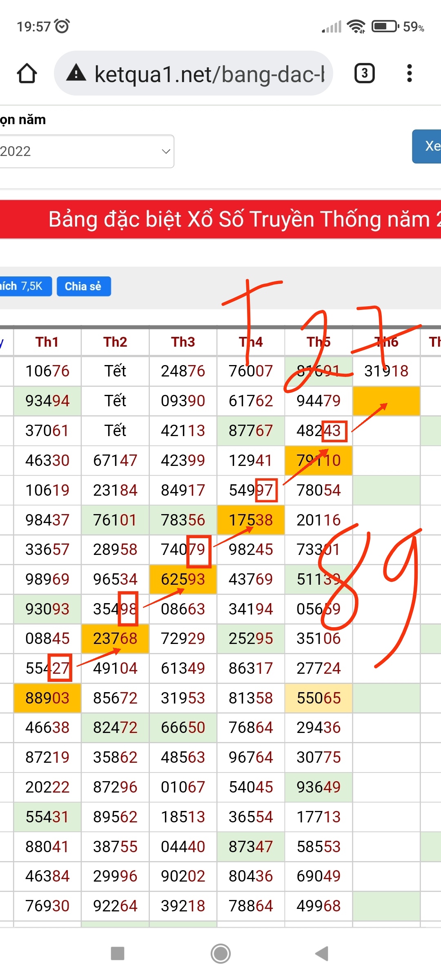Tap the Chia sẻ share button
441x980 pixels.
(x=84, y=286)
